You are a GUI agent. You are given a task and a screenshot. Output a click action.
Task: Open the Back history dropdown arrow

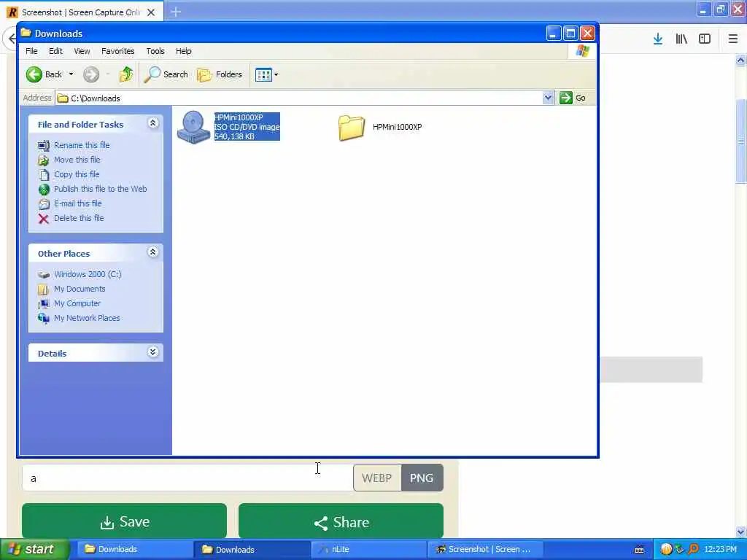[x=71, y=74]
